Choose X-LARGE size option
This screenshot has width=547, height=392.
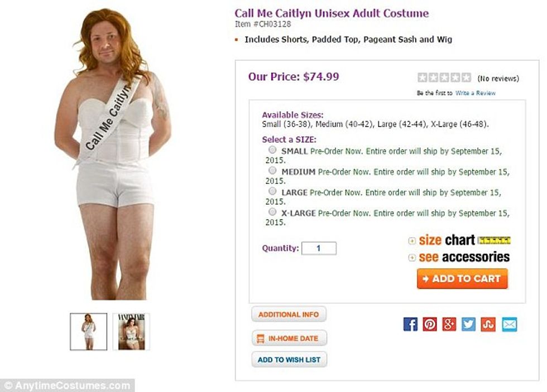click(x=272, y=212)
